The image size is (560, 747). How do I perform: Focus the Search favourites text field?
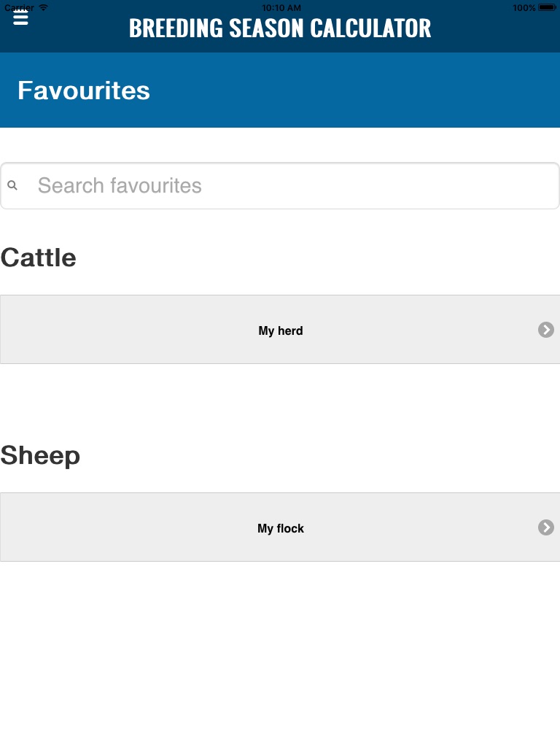pyautogui.click(x=292, y=186)
